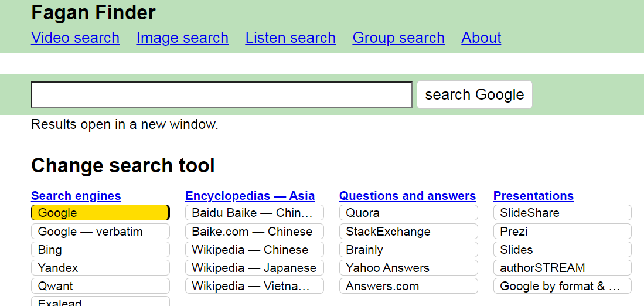Choose Google — verbatim search tool
The height and width of the screenshot is (306, 644).
tap(100, 232)
